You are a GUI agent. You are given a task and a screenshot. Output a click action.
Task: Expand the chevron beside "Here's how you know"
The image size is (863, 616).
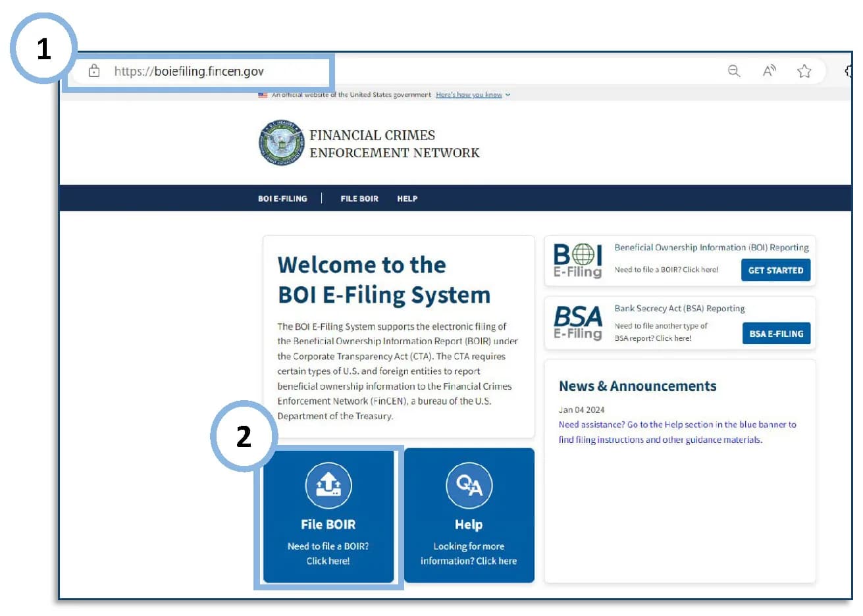click(508, 95)
